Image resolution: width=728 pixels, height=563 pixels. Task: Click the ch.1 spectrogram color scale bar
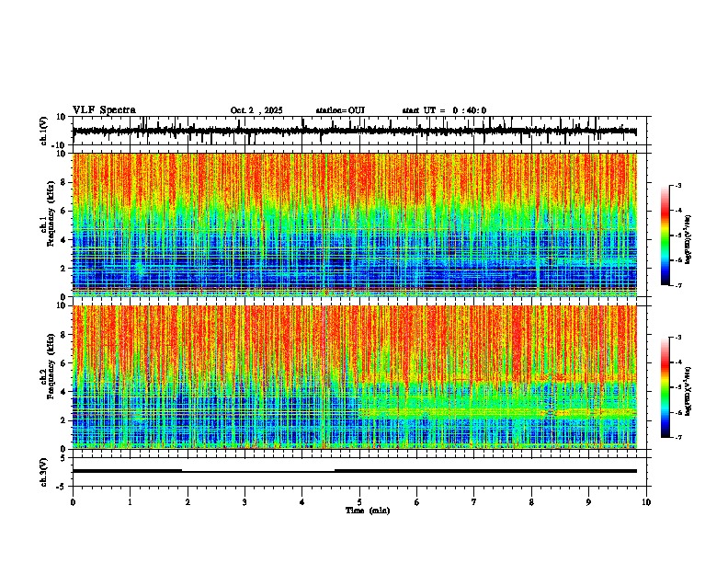point(665,236)
